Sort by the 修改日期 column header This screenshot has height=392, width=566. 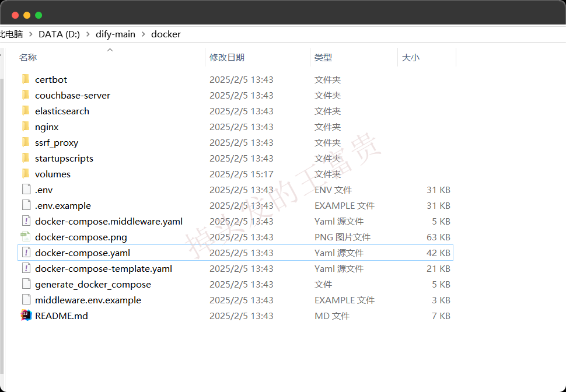227,57
